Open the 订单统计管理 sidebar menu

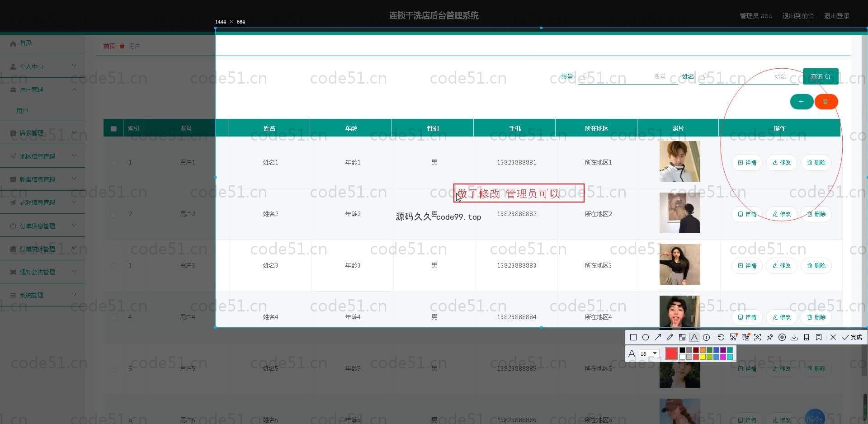(x=42, y=249)
